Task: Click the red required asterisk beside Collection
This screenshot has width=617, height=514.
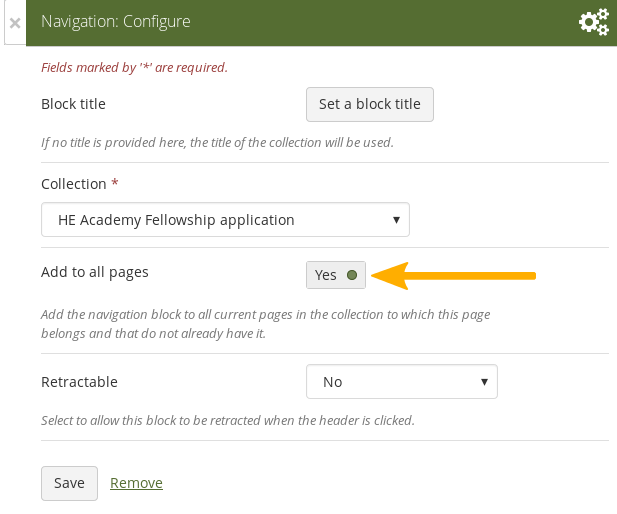Action: (115, 184)
